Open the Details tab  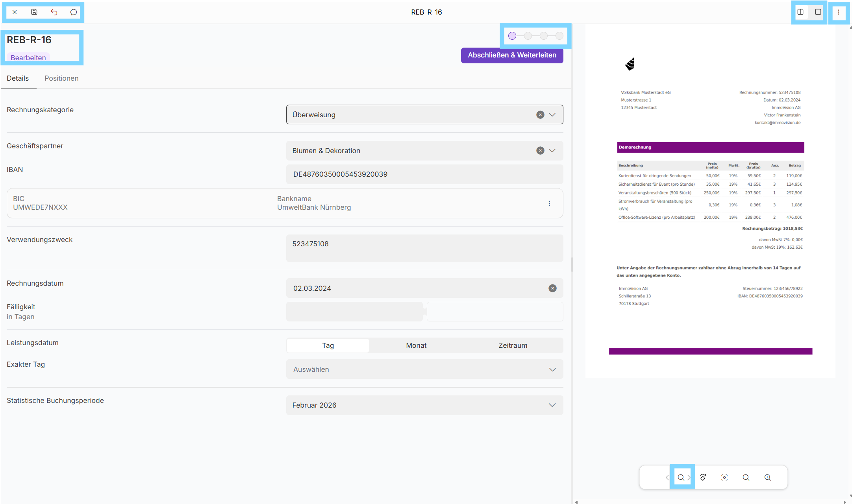click(x=18, y=78)
